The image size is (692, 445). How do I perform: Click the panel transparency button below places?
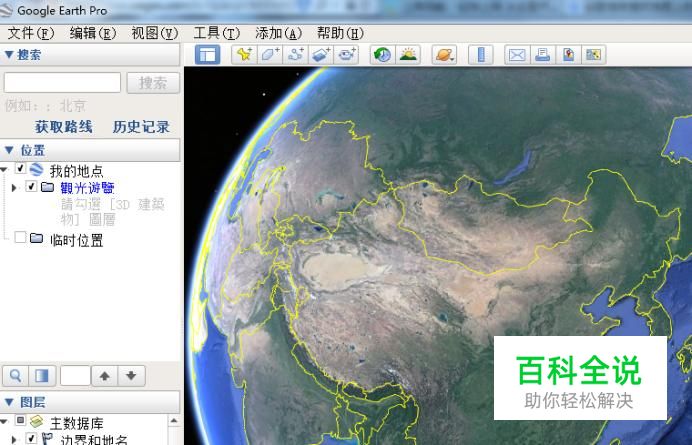pos(42,376)
